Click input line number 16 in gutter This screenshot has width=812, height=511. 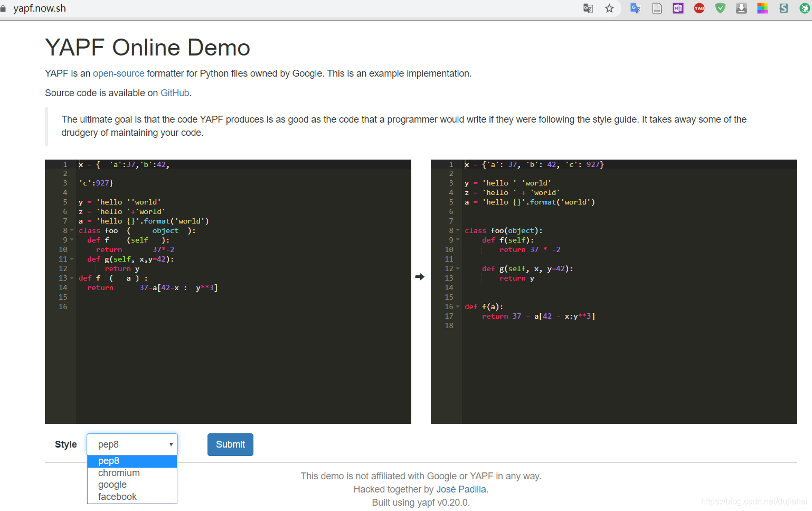63,306
